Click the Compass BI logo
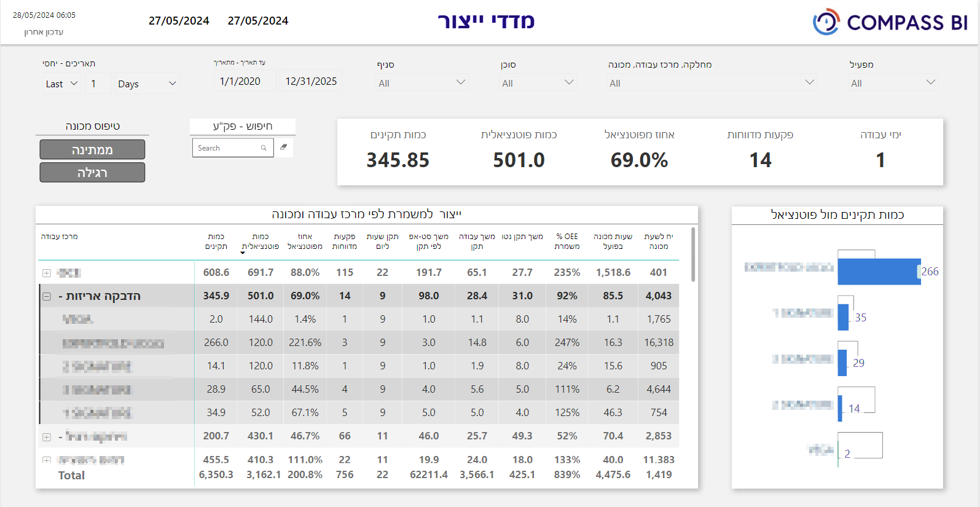 tap(890, 22)
